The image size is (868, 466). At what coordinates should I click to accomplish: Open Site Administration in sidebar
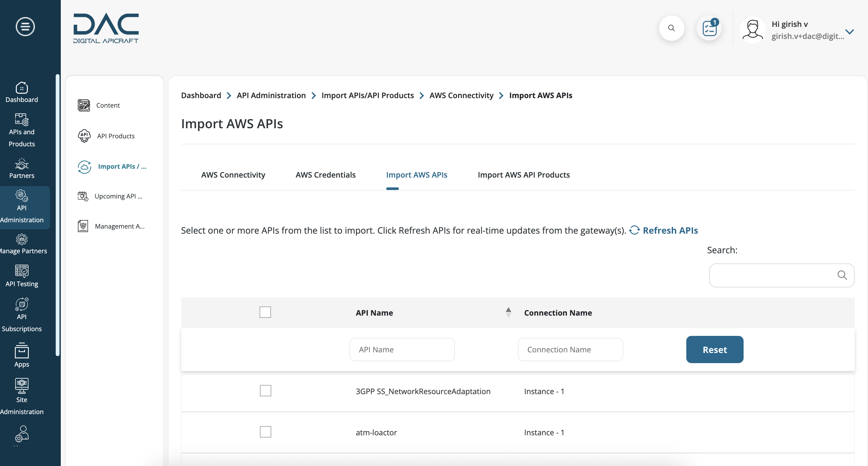22,397
